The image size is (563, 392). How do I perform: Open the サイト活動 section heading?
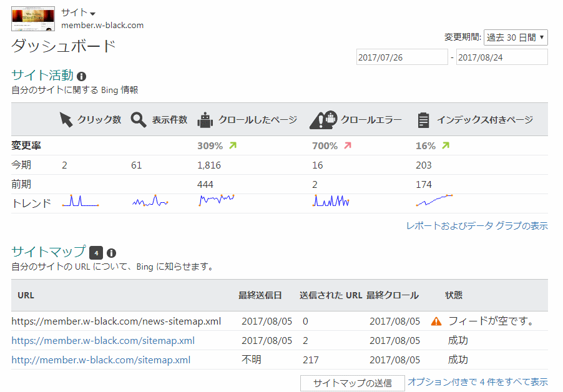pyautogui.click(x=42, y=75)
